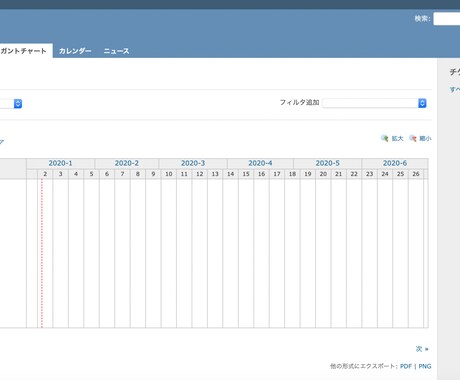Click the 縮小 zoom-out magnifier icon
Image resolution: width=460 pixels, height=380 pixels.
click(413, 138)
